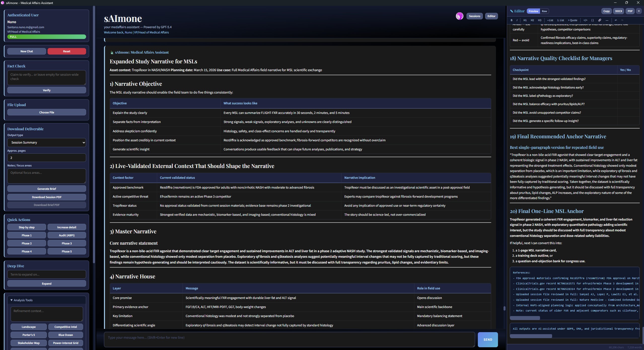Viewport: 644px width, 350px height.
Task: Toggle the Editor panel from the header
Action: coord(491,16)
